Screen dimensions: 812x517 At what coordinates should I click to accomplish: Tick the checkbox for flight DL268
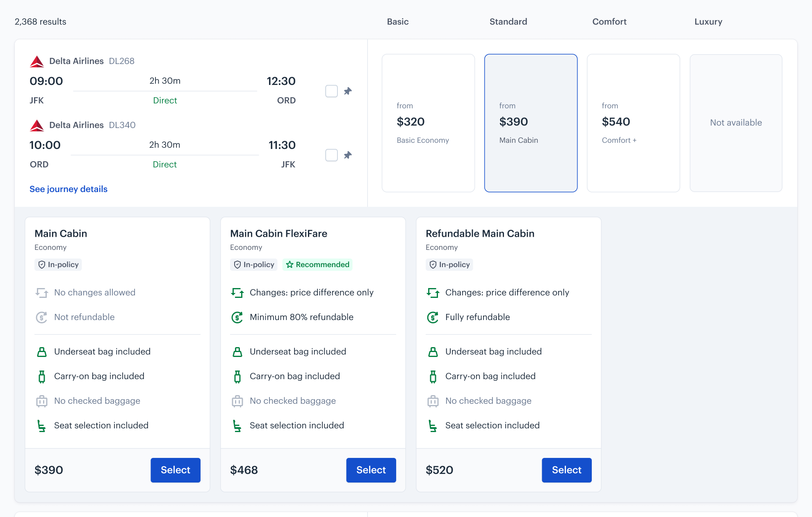331,91
